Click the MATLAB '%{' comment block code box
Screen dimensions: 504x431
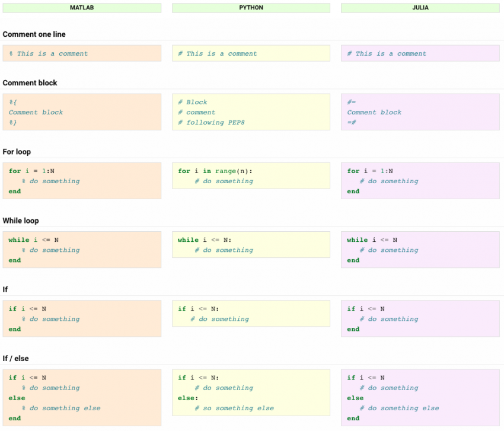[x=82, y=112]
